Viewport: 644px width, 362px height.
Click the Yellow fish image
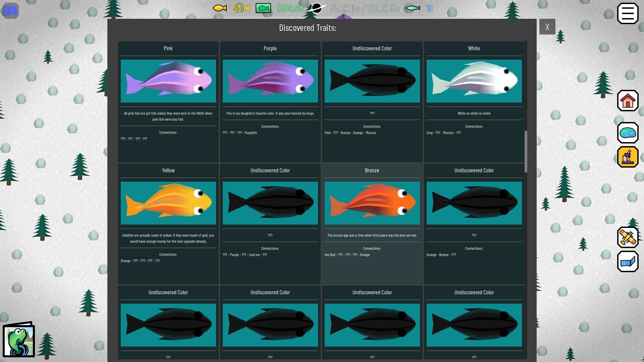point(168,203)
